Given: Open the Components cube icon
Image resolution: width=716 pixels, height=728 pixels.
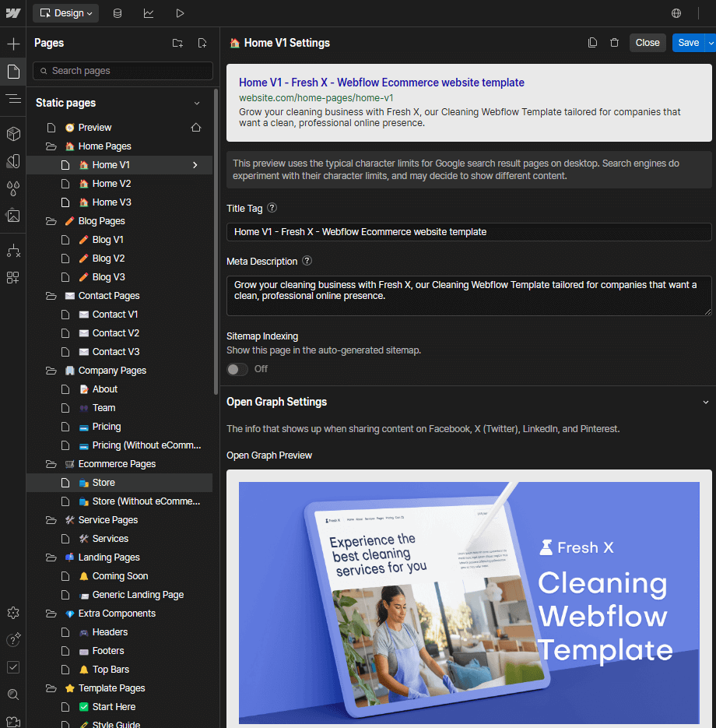Looking at the screenshot, I should tap(13, 134).
